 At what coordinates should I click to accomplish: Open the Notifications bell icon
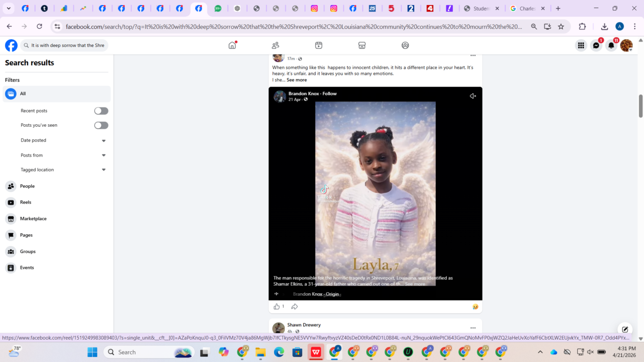(x=611, y=46)
